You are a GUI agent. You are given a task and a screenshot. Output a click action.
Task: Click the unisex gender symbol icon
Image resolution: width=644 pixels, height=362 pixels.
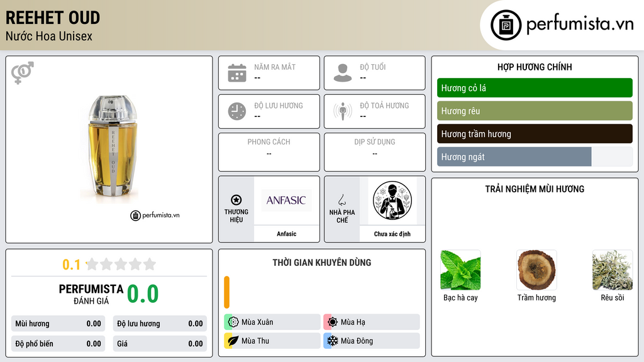(23, 73)
